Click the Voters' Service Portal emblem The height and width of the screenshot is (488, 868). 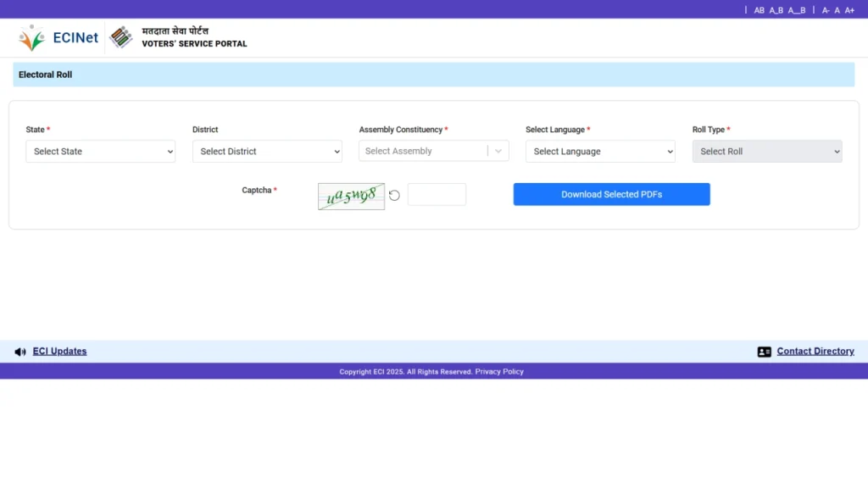(121, 37)
